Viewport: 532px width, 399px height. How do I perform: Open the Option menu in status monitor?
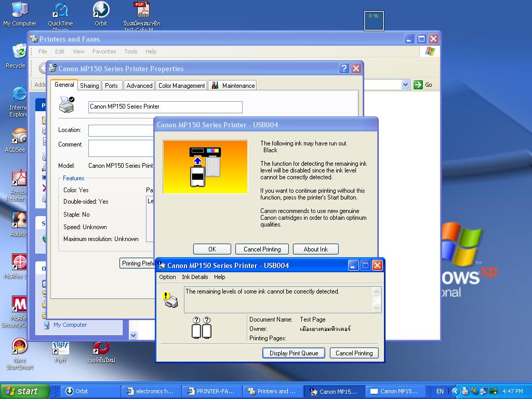coord(168,277)
